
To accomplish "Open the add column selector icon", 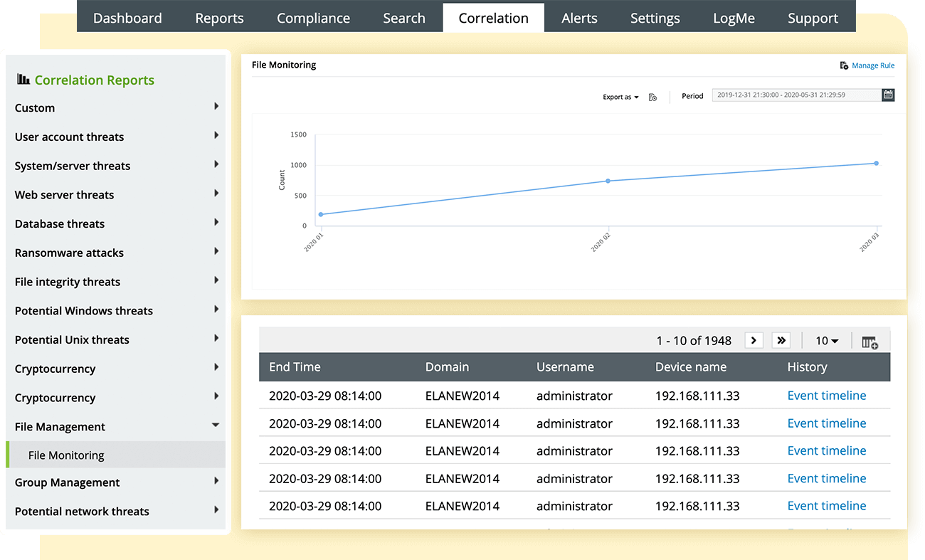I will click(869, 342).
